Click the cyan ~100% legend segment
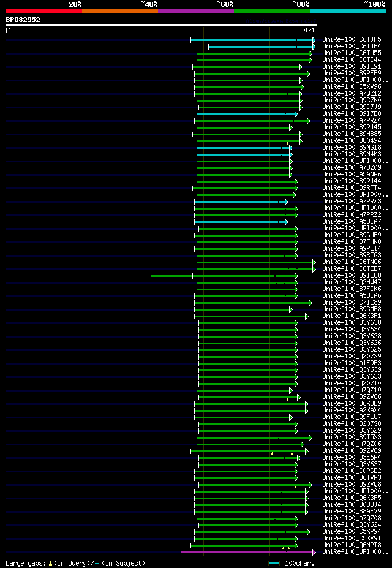392x568 pixels. 348,11
